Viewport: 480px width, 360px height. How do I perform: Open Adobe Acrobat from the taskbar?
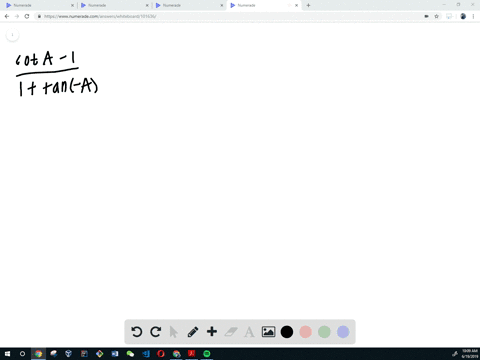(191, 354)
